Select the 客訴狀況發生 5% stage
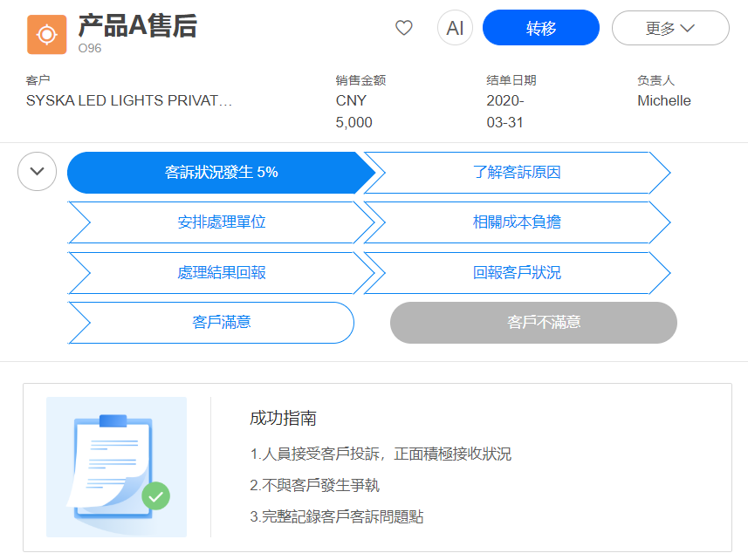Image resolution: width=748 pixels, height=560 pixels. tap(216, 172)
